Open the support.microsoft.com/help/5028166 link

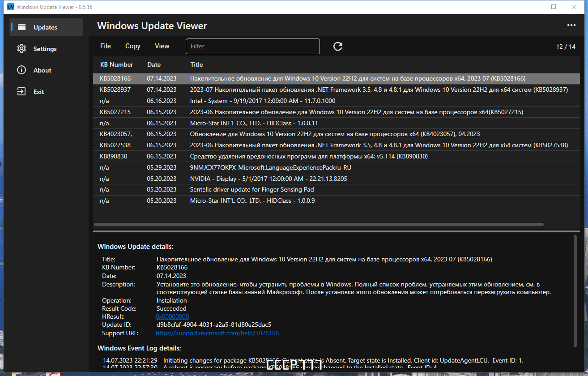click(x=217, y=333)
